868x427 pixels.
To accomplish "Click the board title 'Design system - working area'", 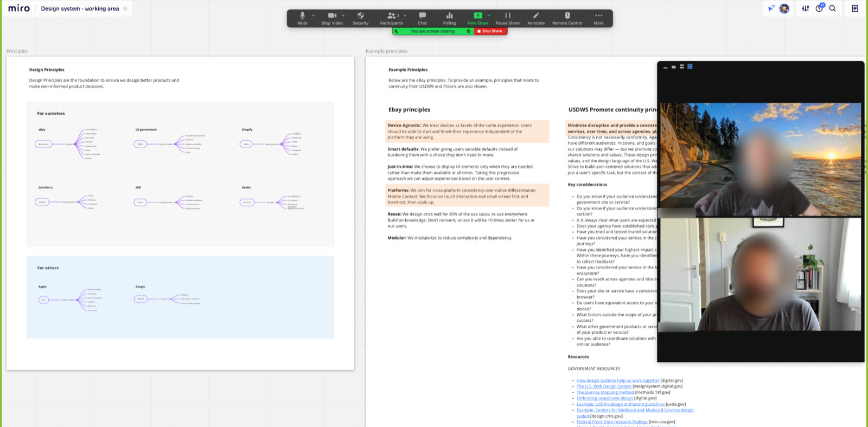I will point(80,9).
